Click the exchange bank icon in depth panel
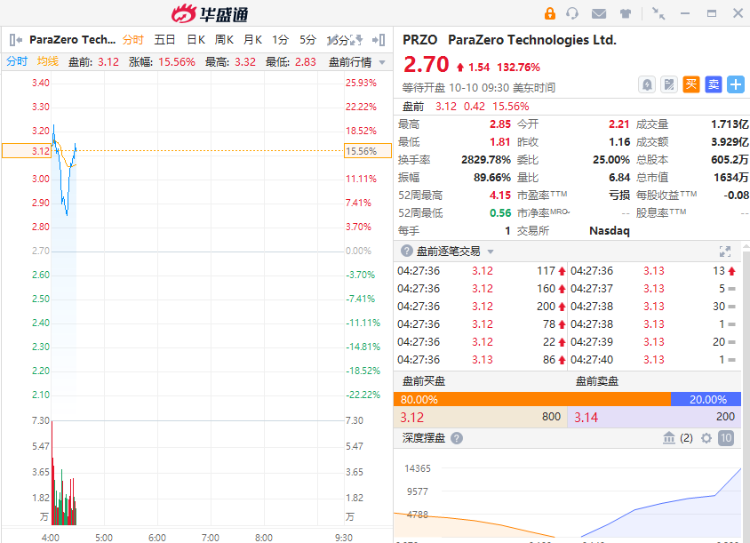Screen dimensions: 750x543 pos(669,438)
